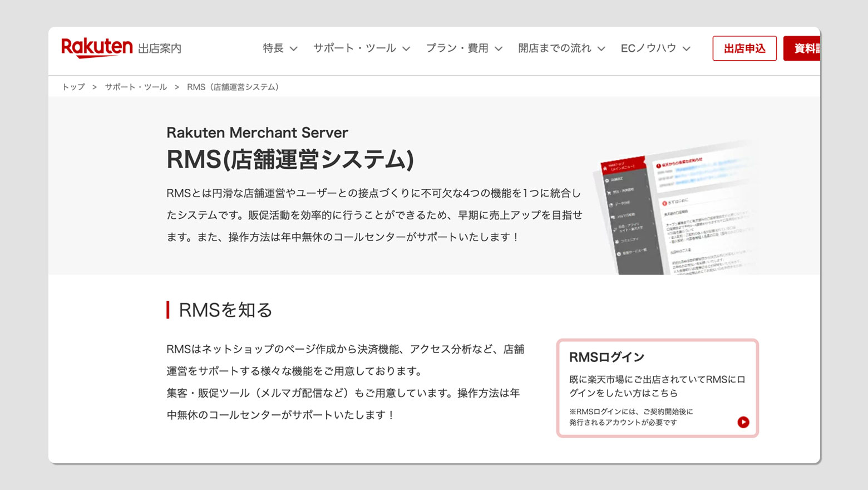The height and width of the screenshot is (490, 868).
Task: Expand the サポート・ツール menu chevron
Action: point(406,49)
